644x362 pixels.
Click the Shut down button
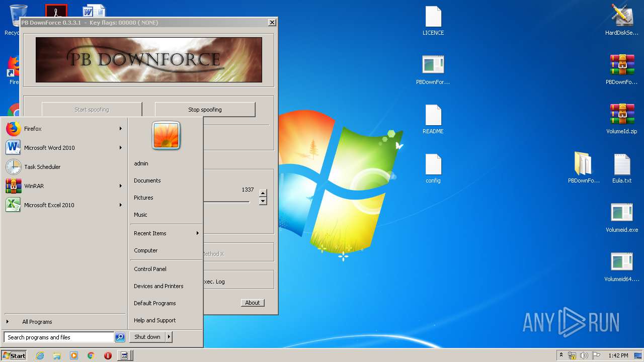point(147,337)
